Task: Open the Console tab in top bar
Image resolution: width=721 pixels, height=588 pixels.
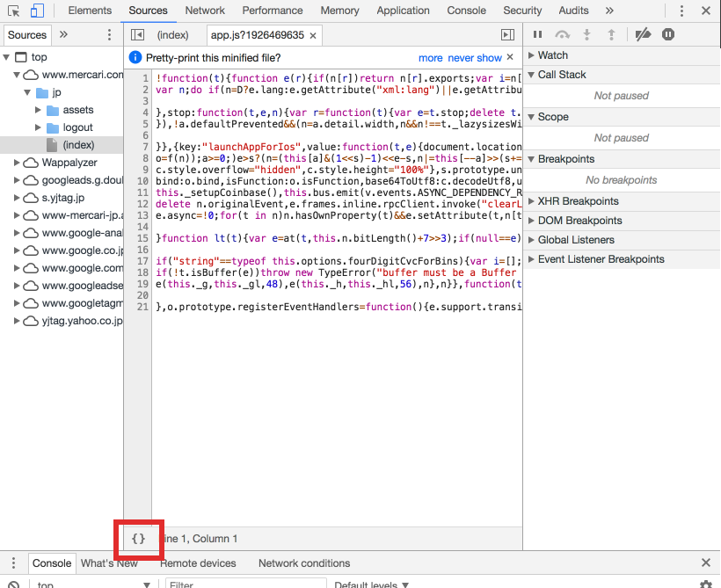Action: [x=466, y=11]
